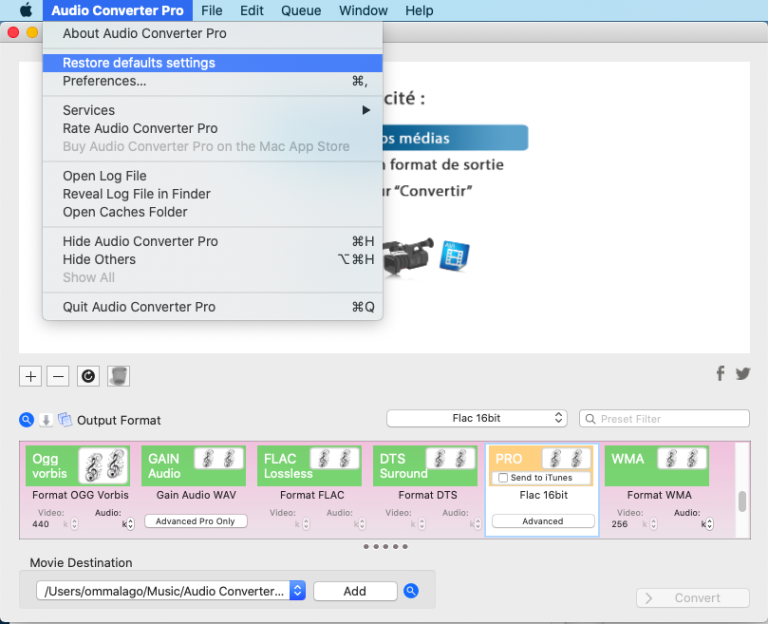Expand the Services submenu
The image size is (768, 624).
[x=213, y=110]
